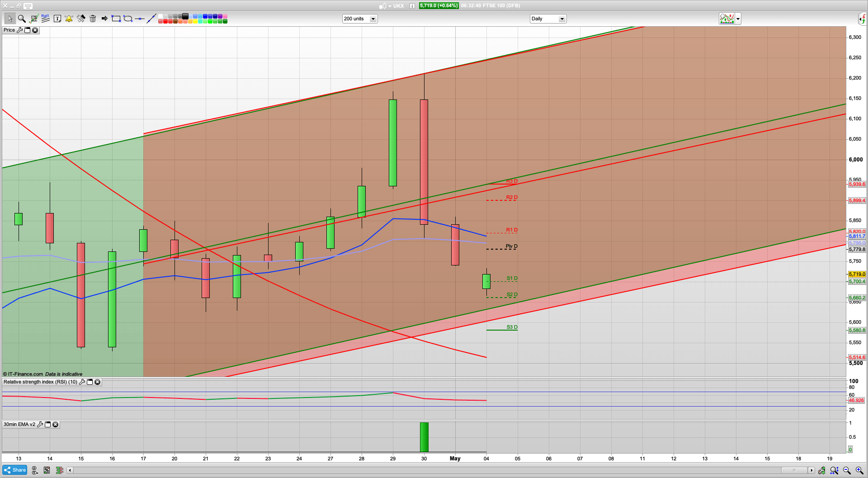Open RSI indicator settings wrench
This screenshot has height=478, width=868.
82,382
